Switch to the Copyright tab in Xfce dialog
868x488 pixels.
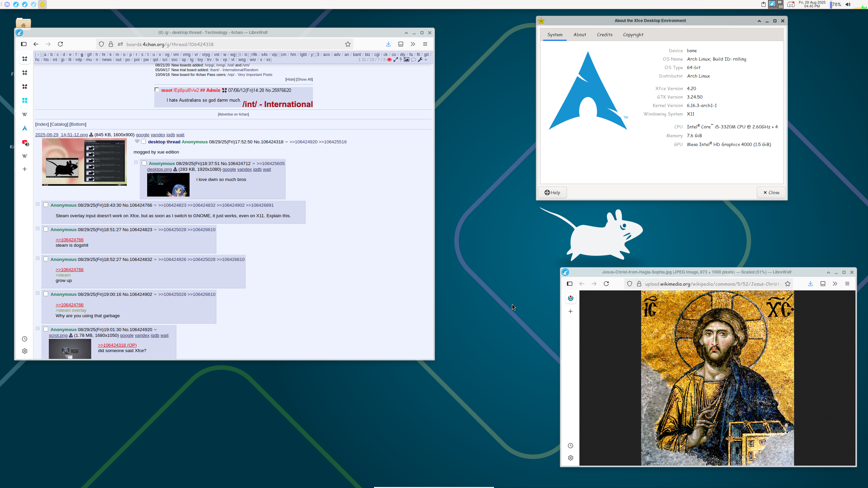tap(633, 35)
